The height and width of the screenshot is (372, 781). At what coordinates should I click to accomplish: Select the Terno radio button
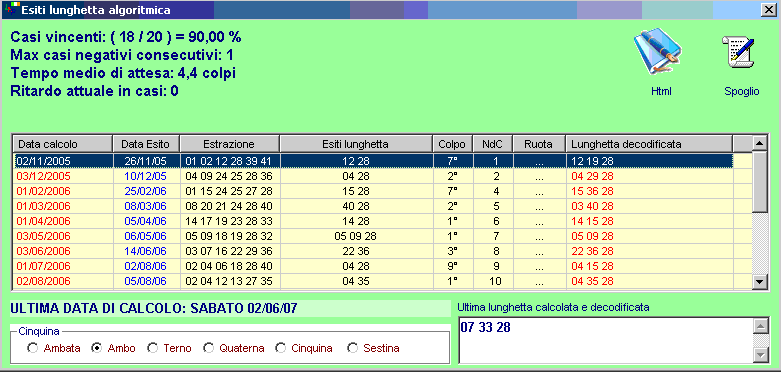[x=152, y=348]
